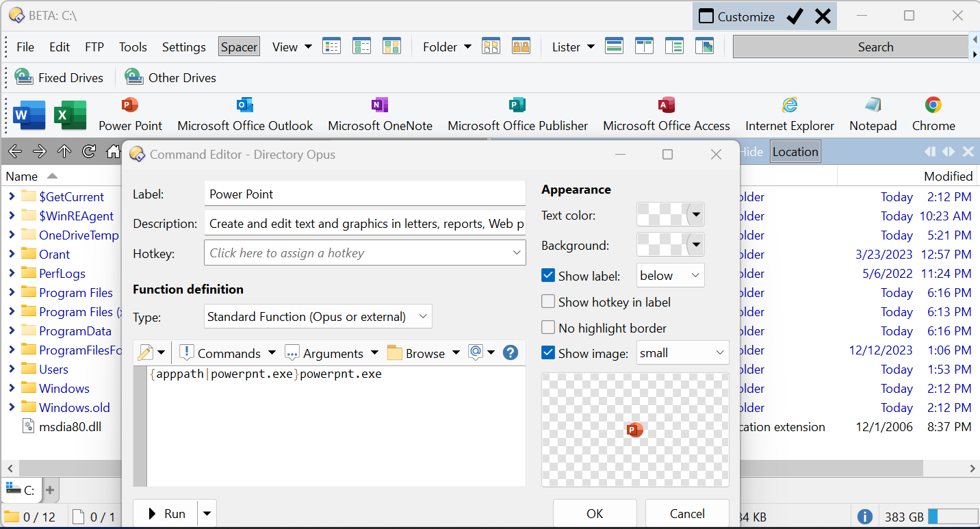
Task: Launch Chrome from toolbar
Action: 933,115
